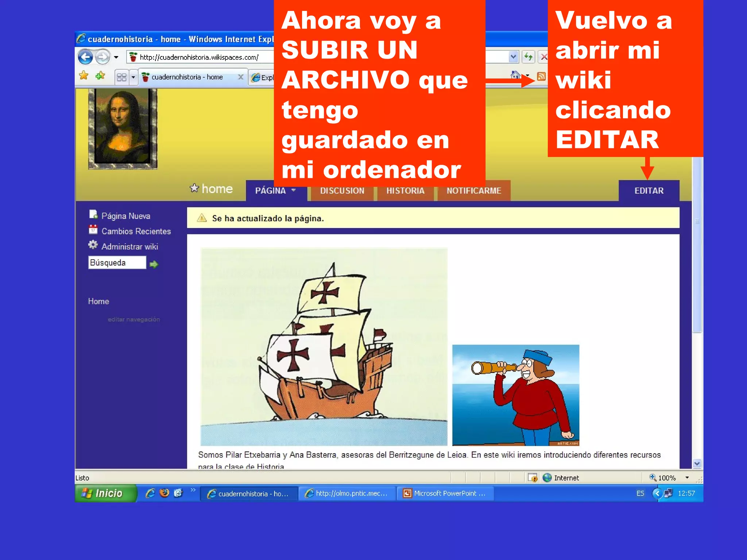The width and height of the screenshot is (747, 560).
Task: Open the recent pages dropdown beside Forward
Action: pos(116,57)
